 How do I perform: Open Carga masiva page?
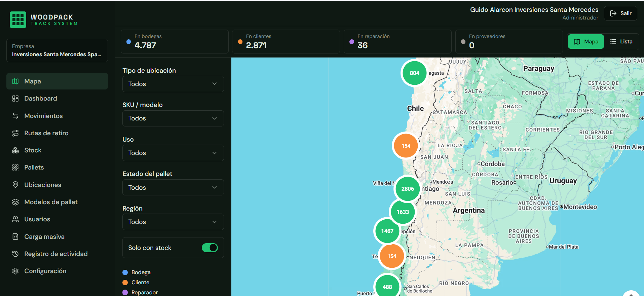pos(57,236)
